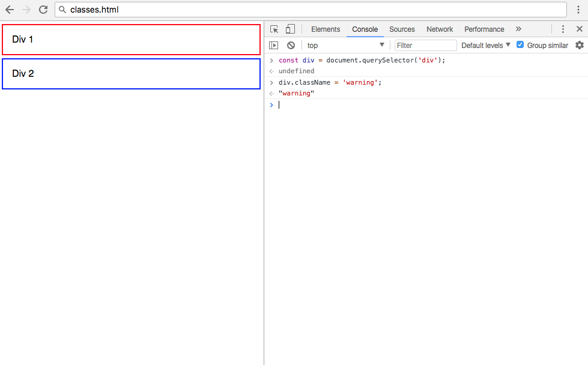The image size is (588, 365).
Task: Toggle the device toolbar icon
Action: [x=290, y=29]
